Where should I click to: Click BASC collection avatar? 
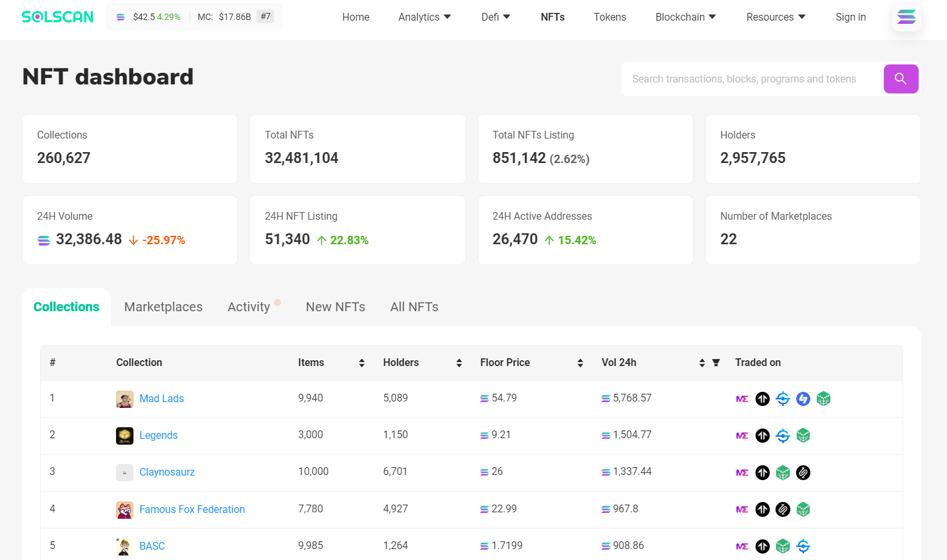point(124,546)
